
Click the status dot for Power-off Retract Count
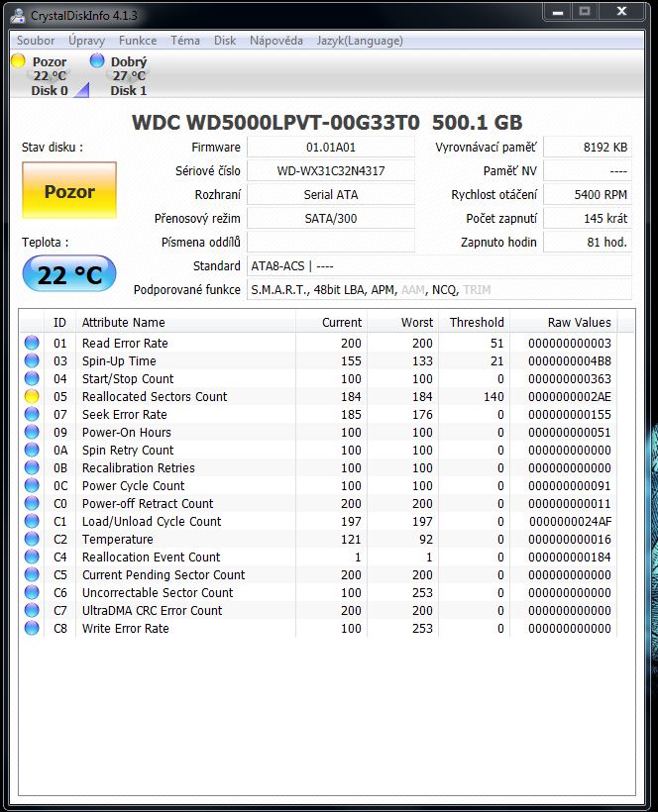pos(32,503)
